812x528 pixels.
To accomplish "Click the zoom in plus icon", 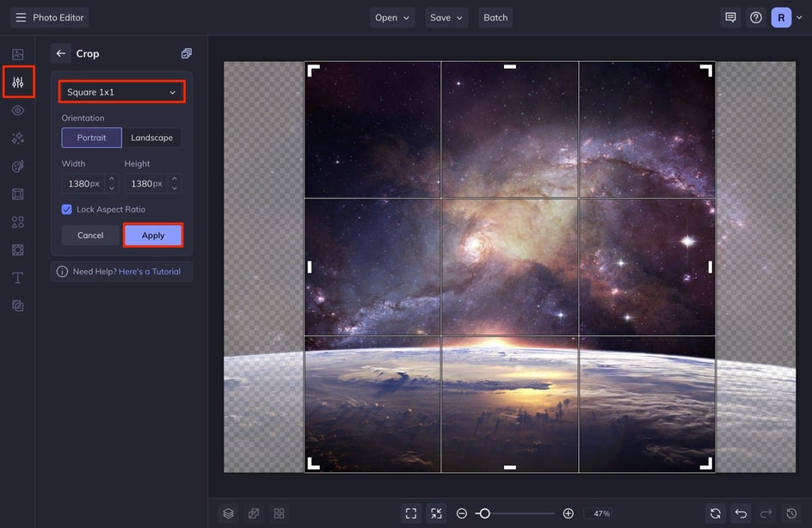I will coord(568,513).
